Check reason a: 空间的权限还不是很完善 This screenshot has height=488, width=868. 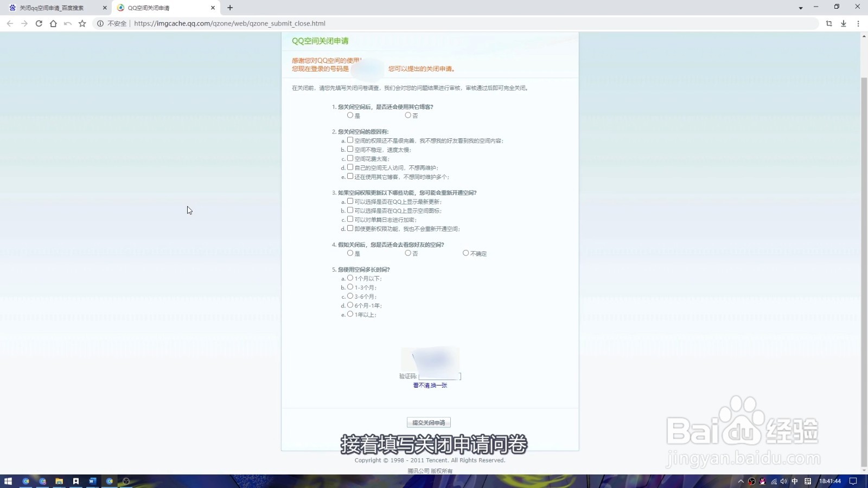click(350, 140)
